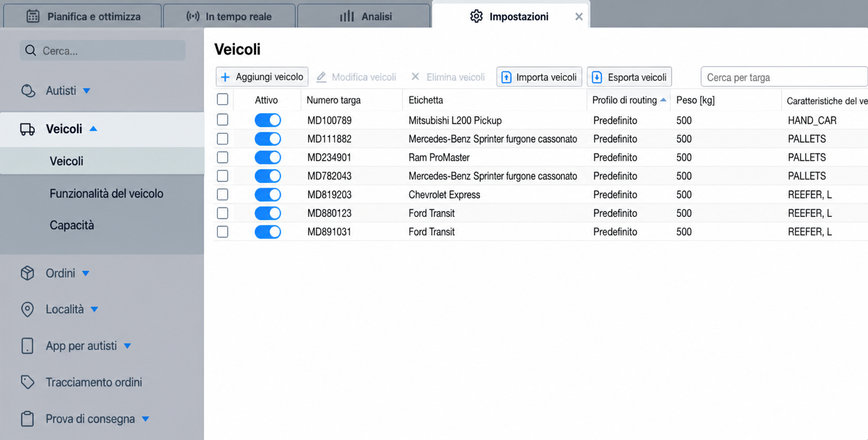
Task: Turn off the toggle for MD891031
Action: pos(268,232)
